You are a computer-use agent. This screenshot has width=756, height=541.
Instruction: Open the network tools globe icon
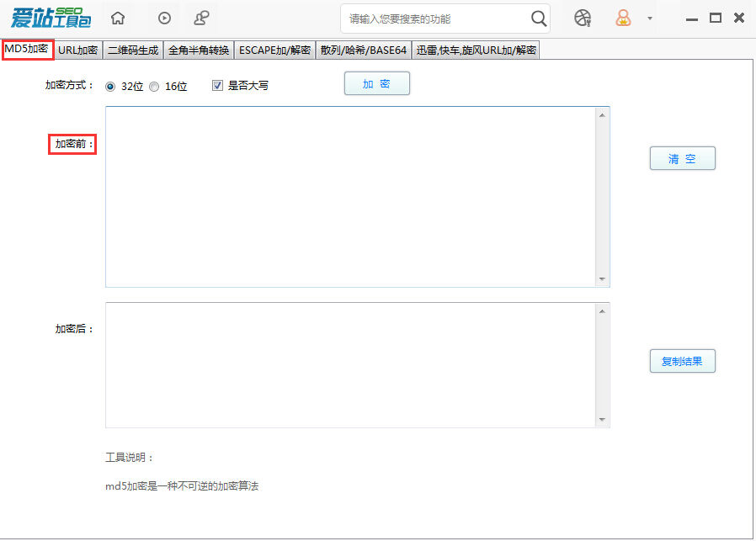coord(582,17)
